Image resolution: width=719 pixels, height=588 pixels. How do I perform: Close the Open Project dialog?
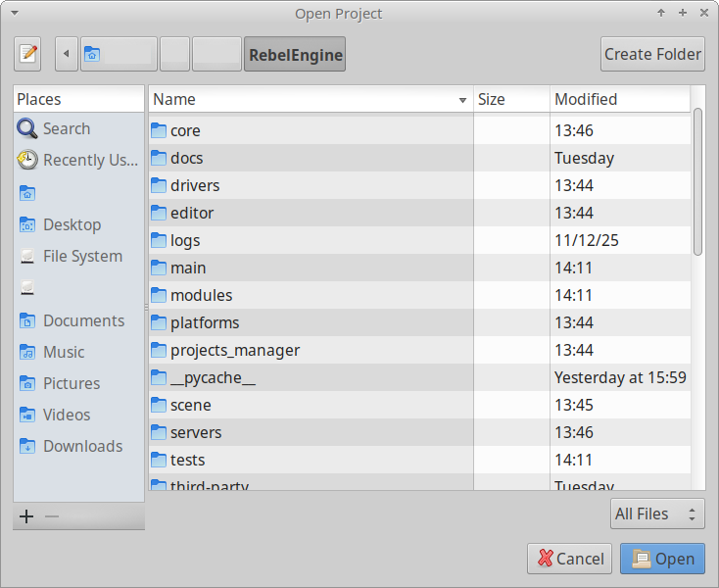pyautogui.click(x=704, y=13)
